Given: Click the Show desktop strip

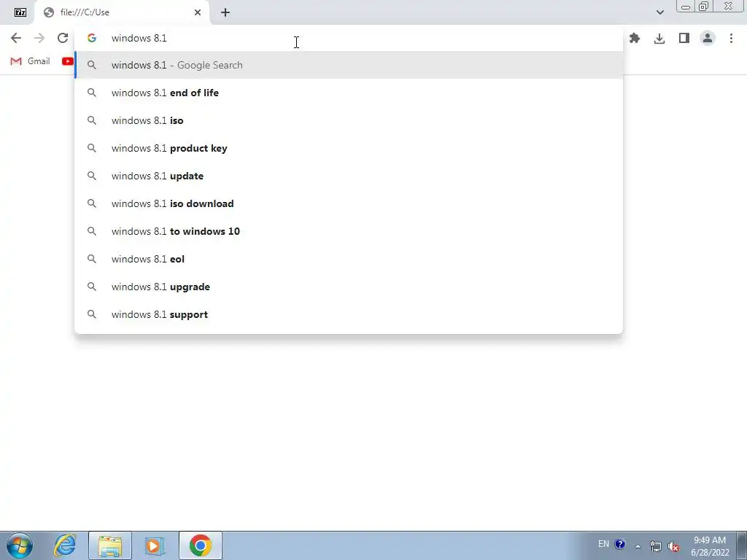Looking at the screenshot, I should pyautogui.click(x=742, y=545).
